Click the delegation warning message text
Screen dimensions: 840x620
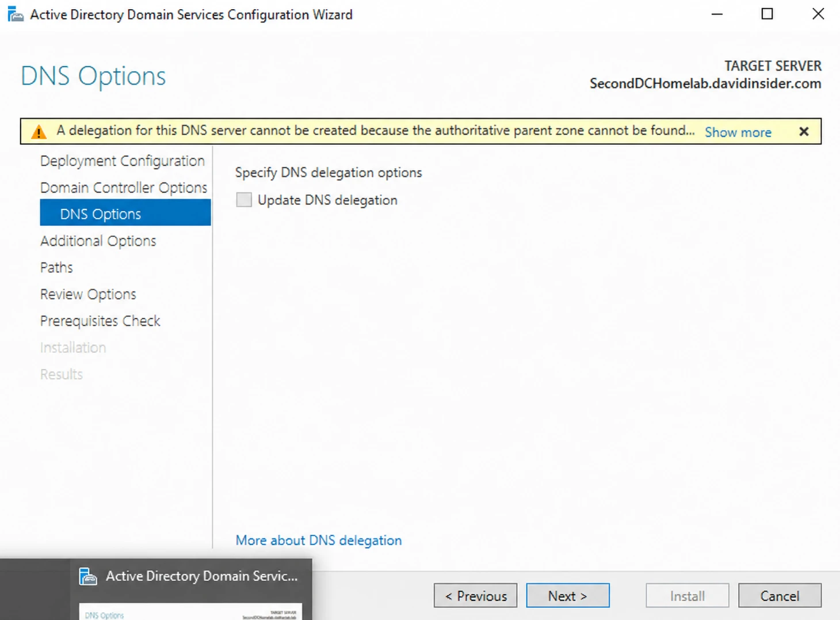pyautogui.click(x=375, y=131)
